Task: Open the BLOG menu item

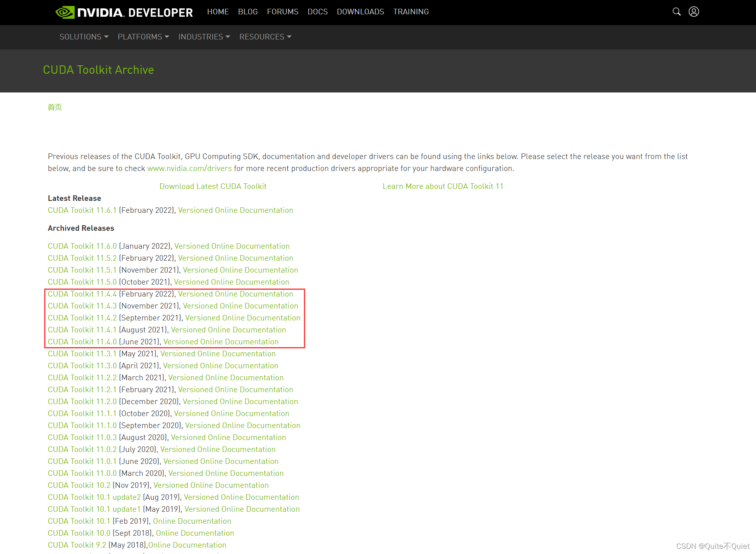Action: click(x=248, y=12)
